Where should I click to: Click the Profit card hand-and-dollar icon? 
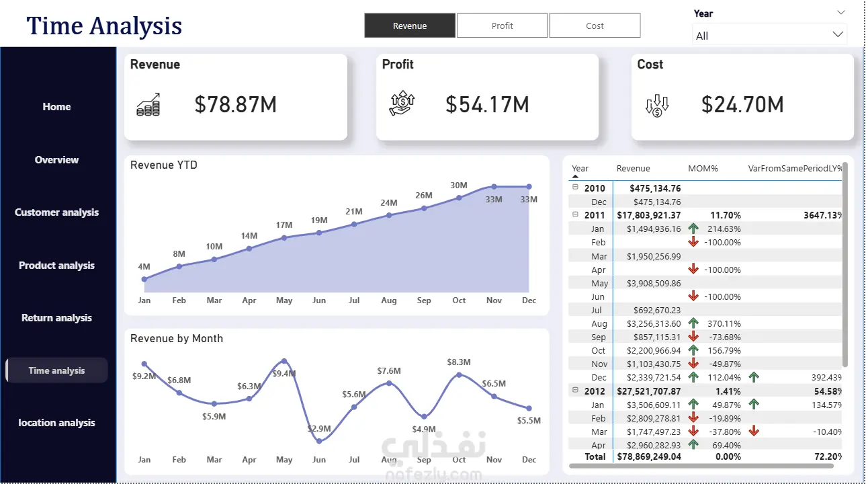point(402,104)
